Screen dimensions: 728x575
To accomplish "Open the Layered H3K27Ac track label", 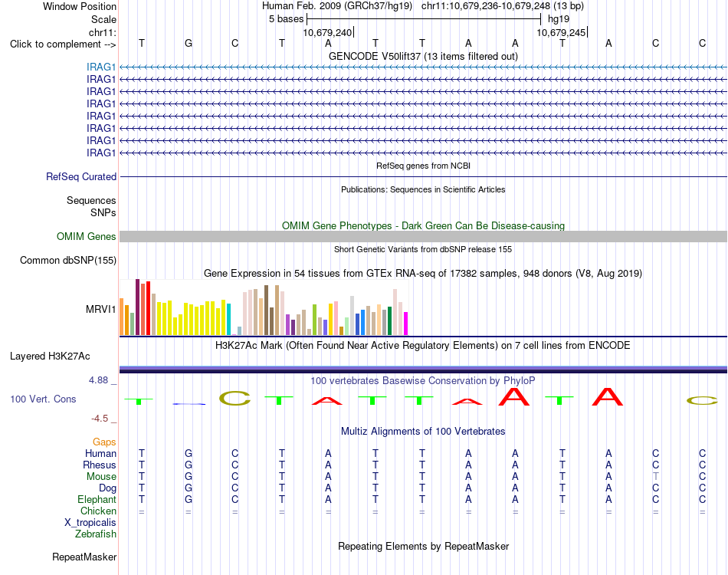I will pyautogui.click(x=50, y=356).
